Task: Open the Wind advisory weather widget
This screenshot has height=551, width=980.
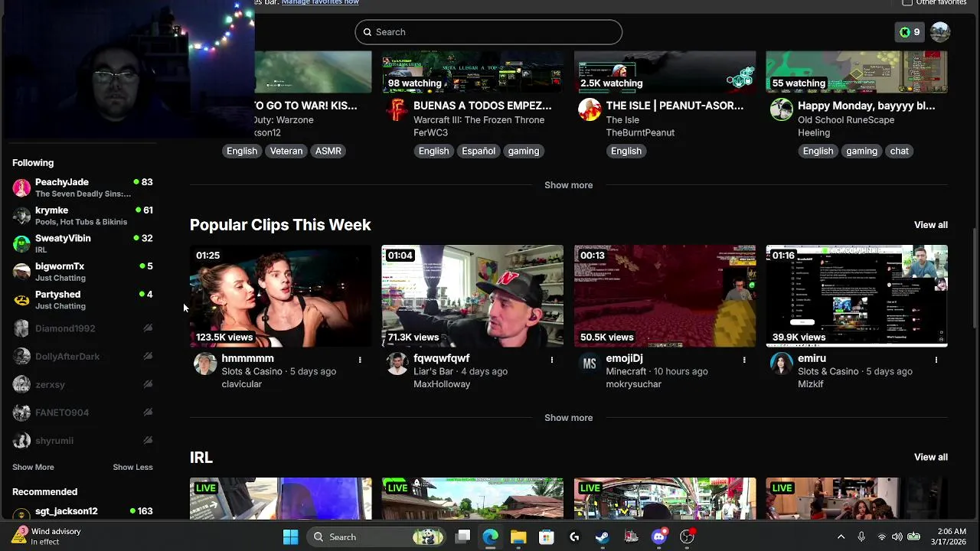Action: click(x=47, y=536)
